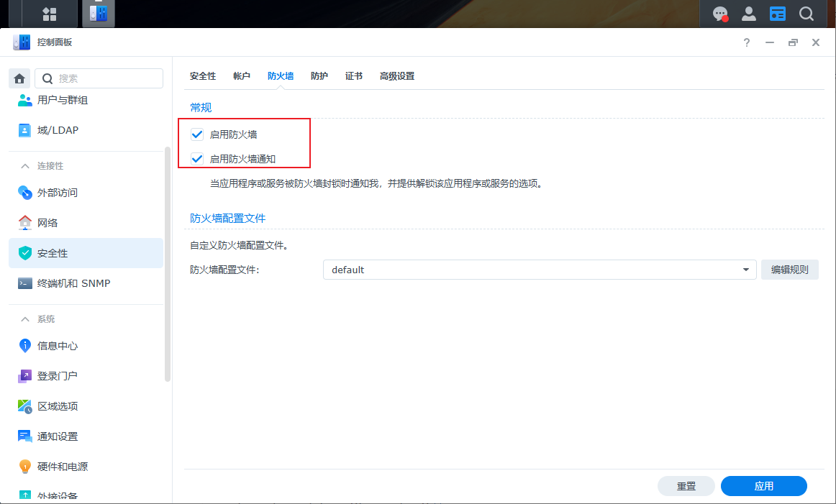
Task: Click the Edit Rules button
Action: [789, 270]
